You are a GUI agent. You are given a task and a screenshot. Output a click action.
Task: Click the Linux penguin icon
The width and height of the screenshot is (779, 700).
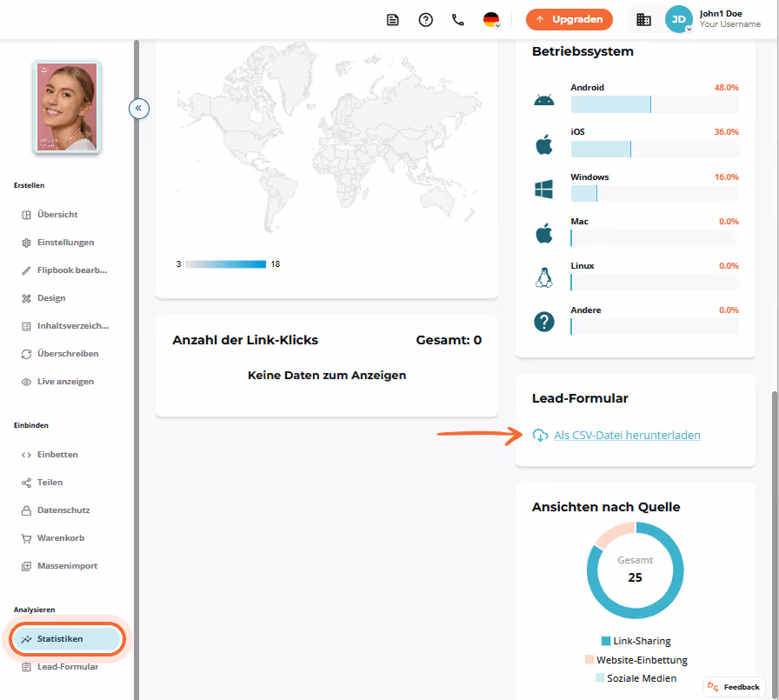coord(544,277)
